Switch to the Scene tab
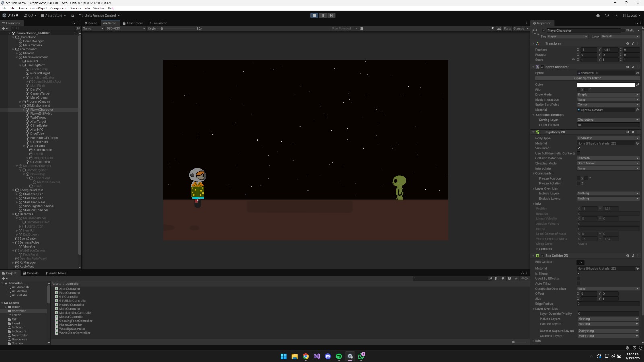This screenshot has height=362, width=644. tap(91, 23)
